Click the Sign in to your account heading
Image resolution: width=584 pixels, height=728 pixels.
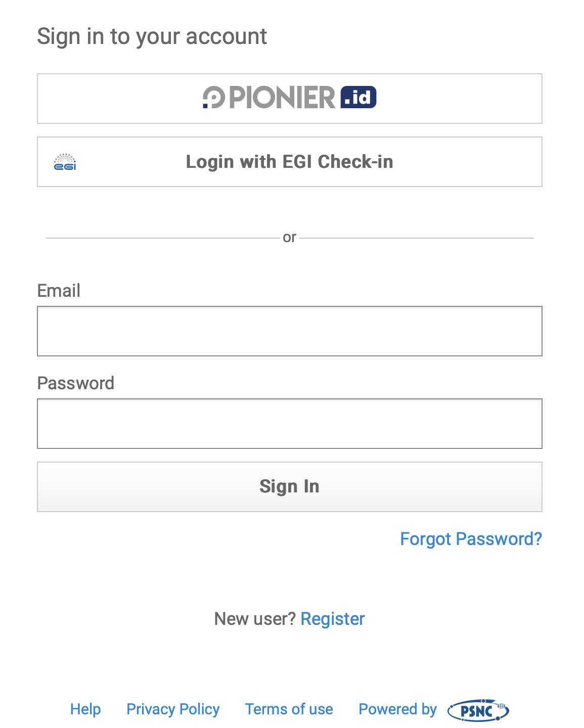coord(152,36)
